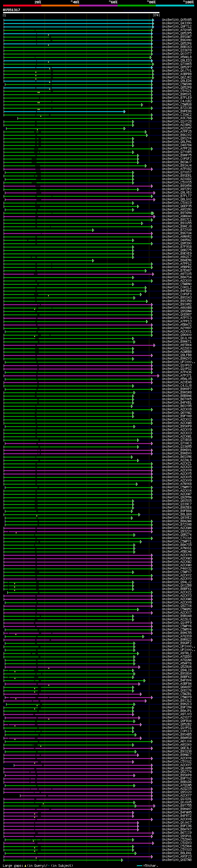Image resolution: width=197 pixels, height=868 pixels.
Task: Select hit label UniRef100_B9PE86
Action: click(176, 111)
